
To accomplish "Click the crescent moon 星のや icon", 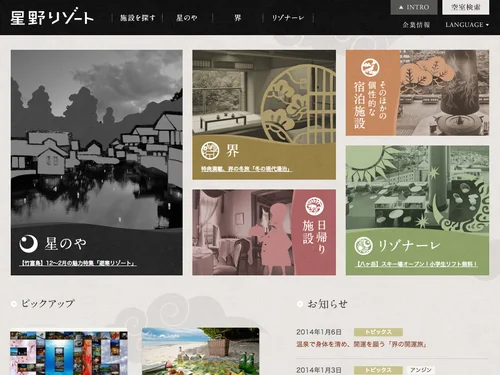I will tap(28, 244).
